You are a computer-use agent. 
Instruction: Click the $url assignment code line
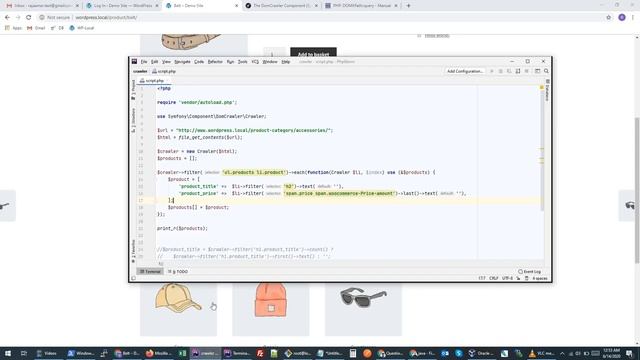245,131
